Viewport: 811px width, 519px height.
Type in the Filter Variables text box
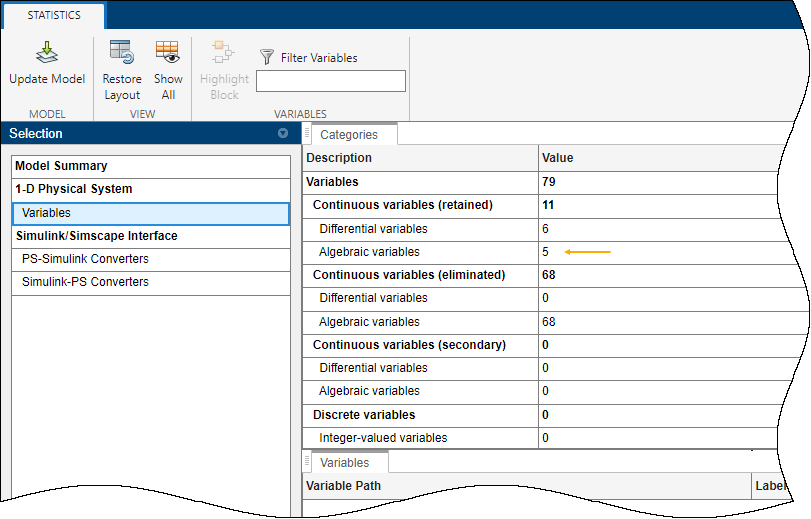pos(330,81)
